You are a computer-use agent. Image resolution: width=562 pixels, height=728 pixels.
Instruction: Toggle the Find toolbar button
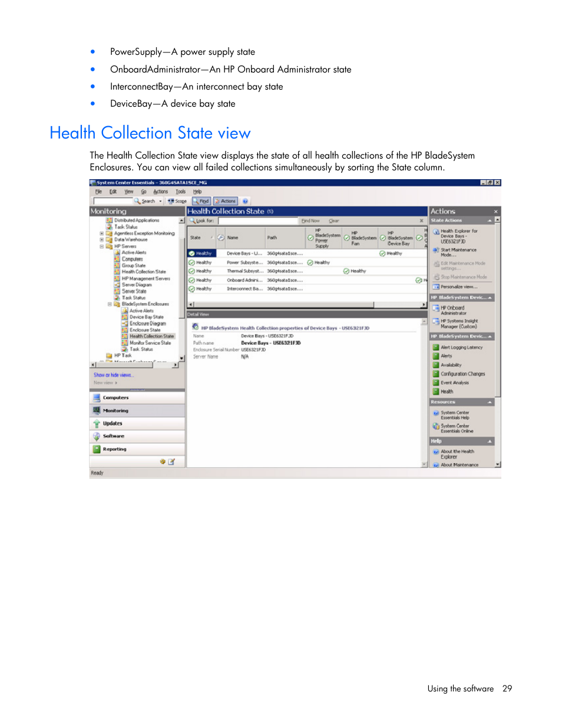click(x=201, y=201)
